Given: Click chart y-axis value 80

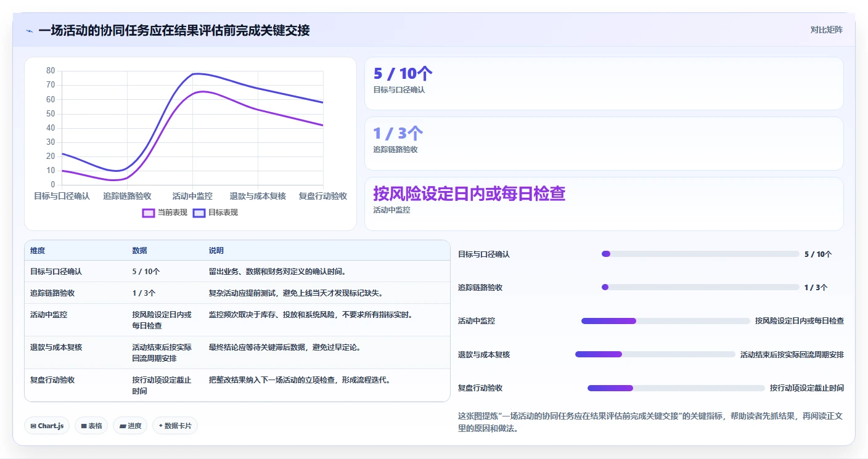Looking at the screenshot, I should click(x=51, y=70).
